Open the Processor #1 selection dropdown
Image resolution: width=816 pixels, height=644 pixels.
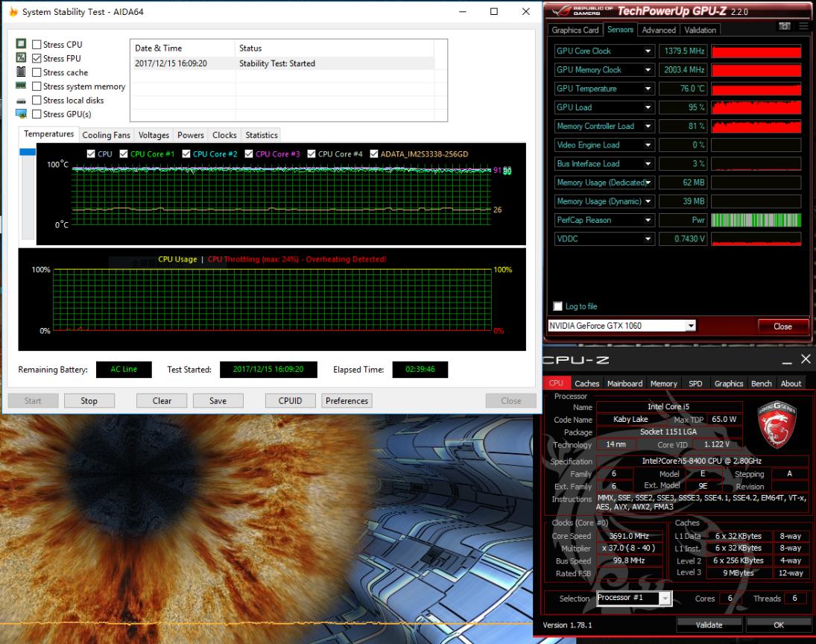665,599
